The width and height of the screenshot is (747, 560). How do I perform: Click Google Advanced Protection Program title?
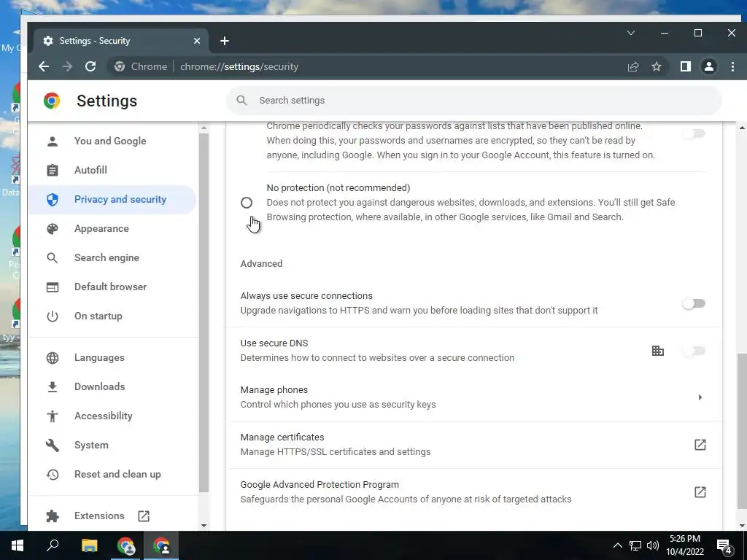pyautogui.click(x=320, y=485)
